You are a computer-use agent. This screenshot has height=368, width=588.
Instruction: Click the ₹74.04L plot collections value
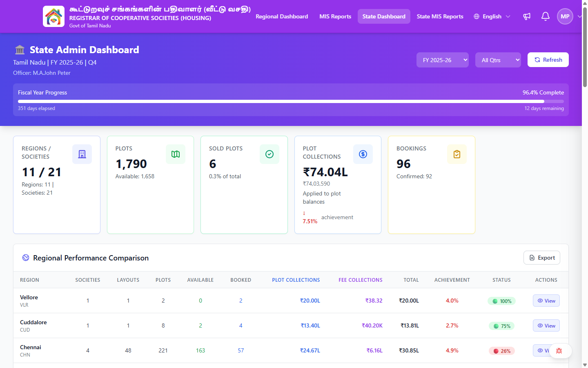point(325,172)
